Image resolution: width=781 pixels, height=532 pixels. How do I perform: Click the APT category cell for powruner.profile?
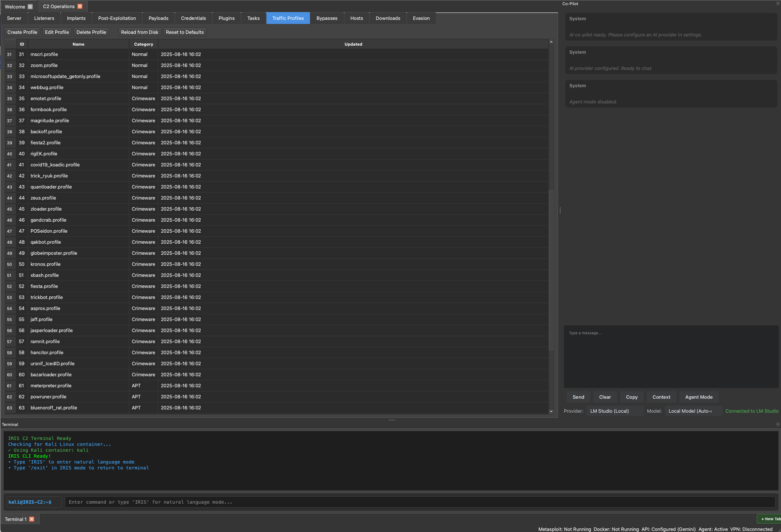(x=144, y=397)
